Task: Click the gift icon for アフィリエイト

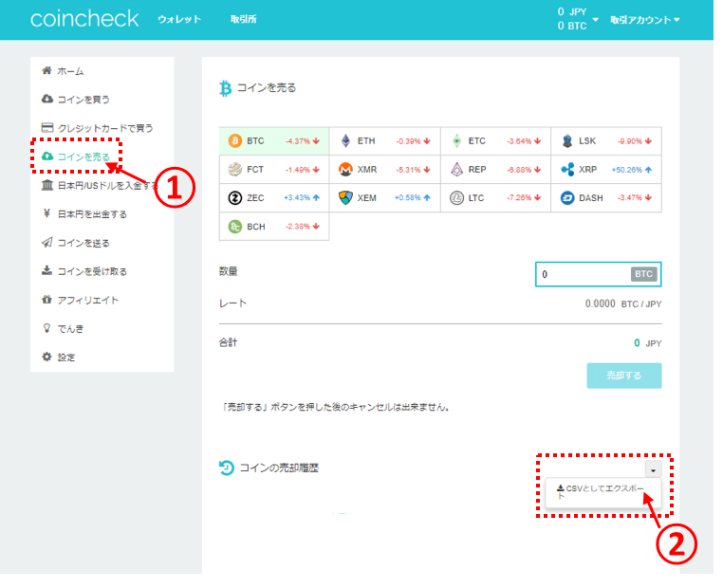Action: 46,300
